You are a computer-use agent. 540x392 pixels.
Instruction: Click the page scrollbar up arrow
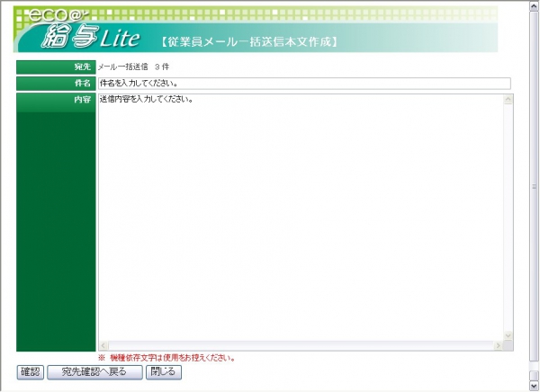click(x=534, y=6)
